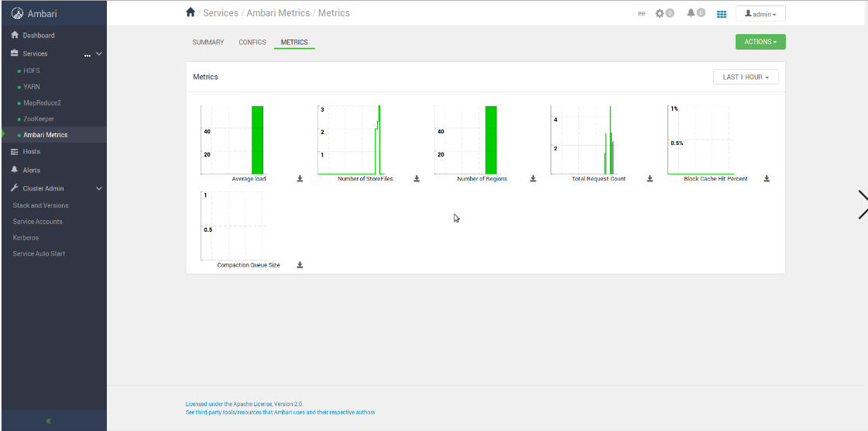868x431 pixels.
Task: Download Average load chart data
Action: click(x=300, y=178)
